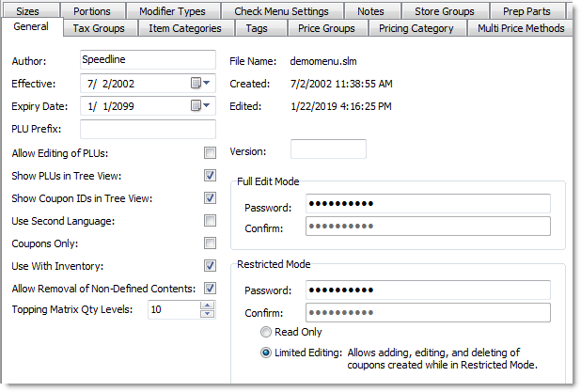Increase Topping Matrix Qty Levels value
581x392 pixels.
[x=209, y=306]
